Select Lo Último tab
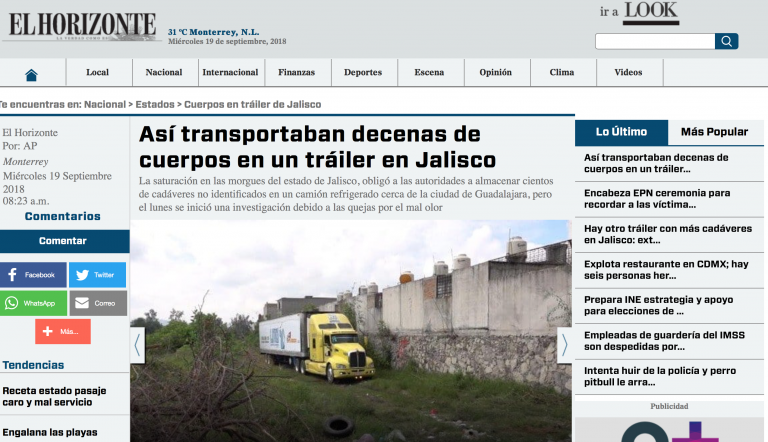This screenshot has height=442, width=768. [622, 132]
